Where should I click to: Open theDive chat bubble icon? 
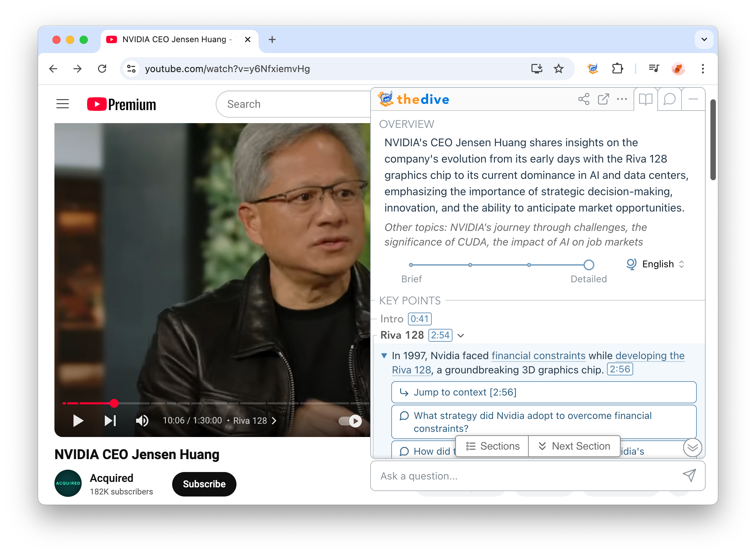669,99
